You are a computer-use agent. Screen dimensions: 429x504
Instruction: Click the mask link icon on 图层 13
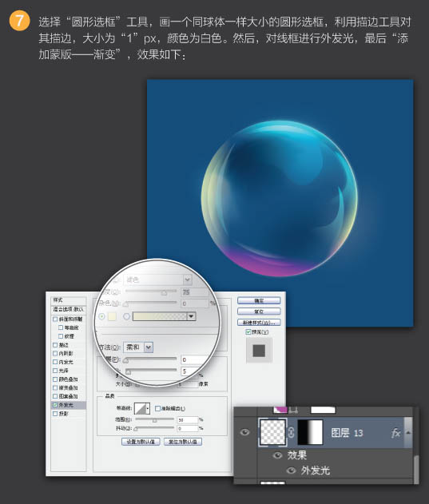(291, 432)
